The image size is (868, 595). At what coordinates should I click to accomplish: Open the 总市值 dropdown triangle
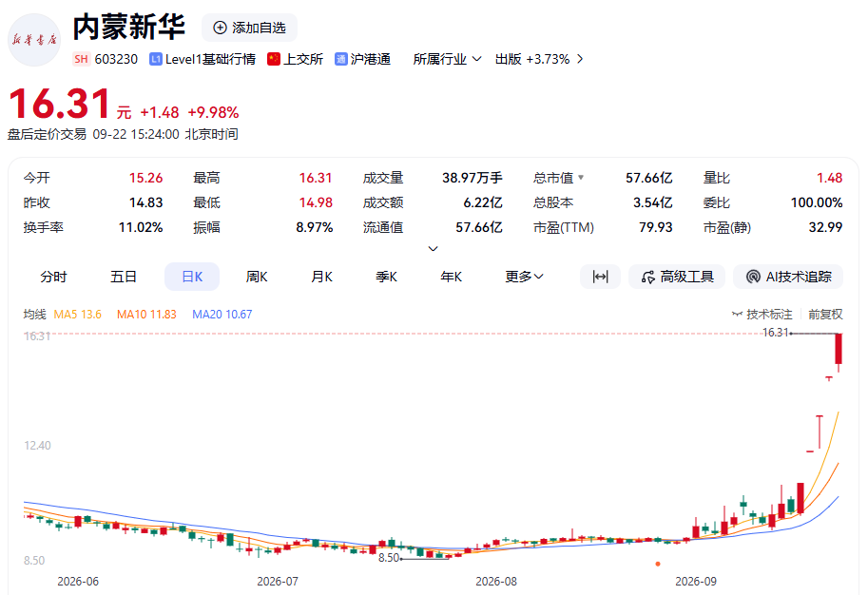[581, 178]
